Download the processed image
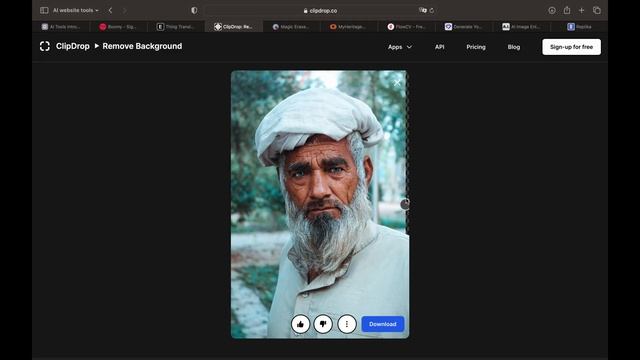The width and height of the screenshot is (640, 360). point(383,324)
